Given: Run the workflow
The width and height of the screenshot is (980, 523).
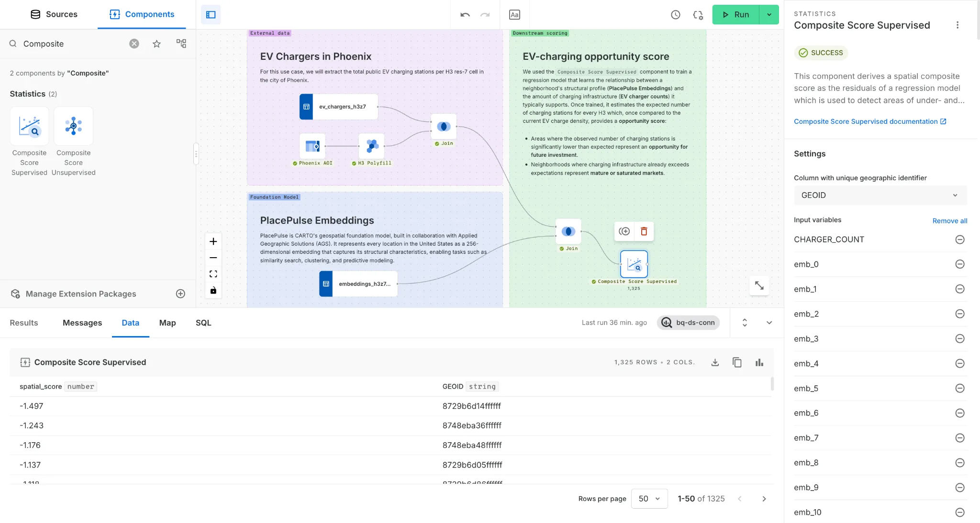Looking at the screenshot, I should tap(736, 14).
